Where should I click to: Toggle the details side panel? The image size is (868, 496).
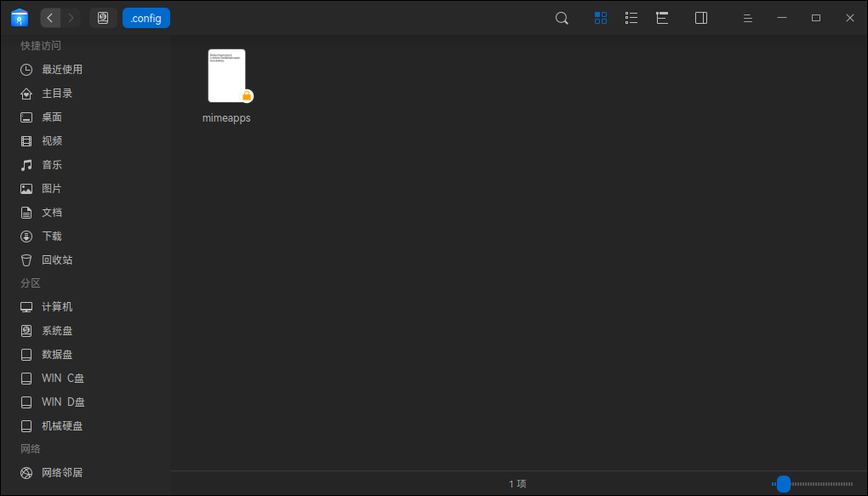click(701, 18)
